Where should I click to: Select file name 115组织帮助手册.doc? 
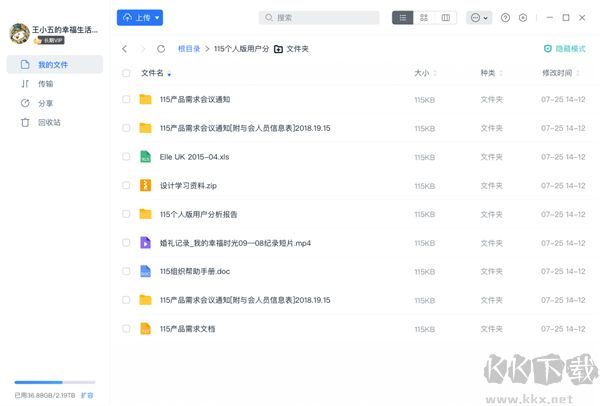click(x=195, y=272)
